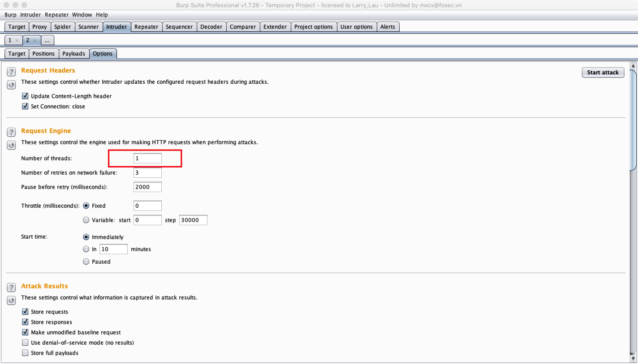Choose Paused as the start time
The image size is (638, 364).
[86, 261]
